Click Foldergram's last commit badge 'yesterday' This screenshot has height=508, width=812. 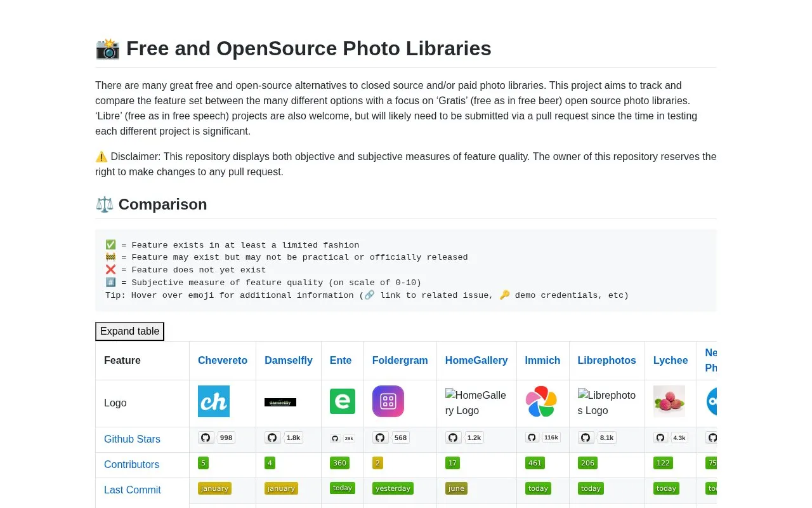click(x=393, y=488)
